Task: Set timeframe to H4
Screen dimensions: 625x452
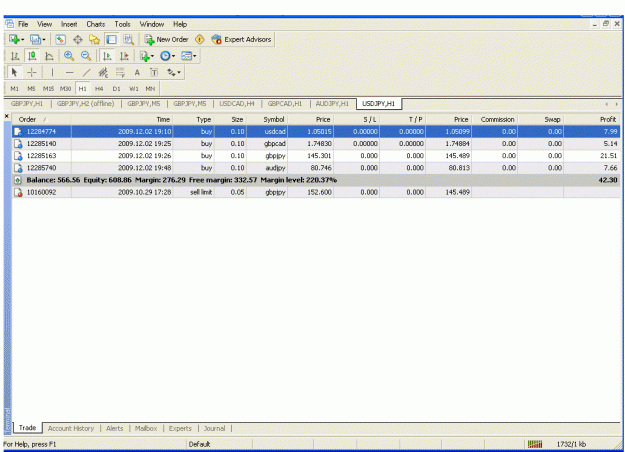Action: coord(99,88)
